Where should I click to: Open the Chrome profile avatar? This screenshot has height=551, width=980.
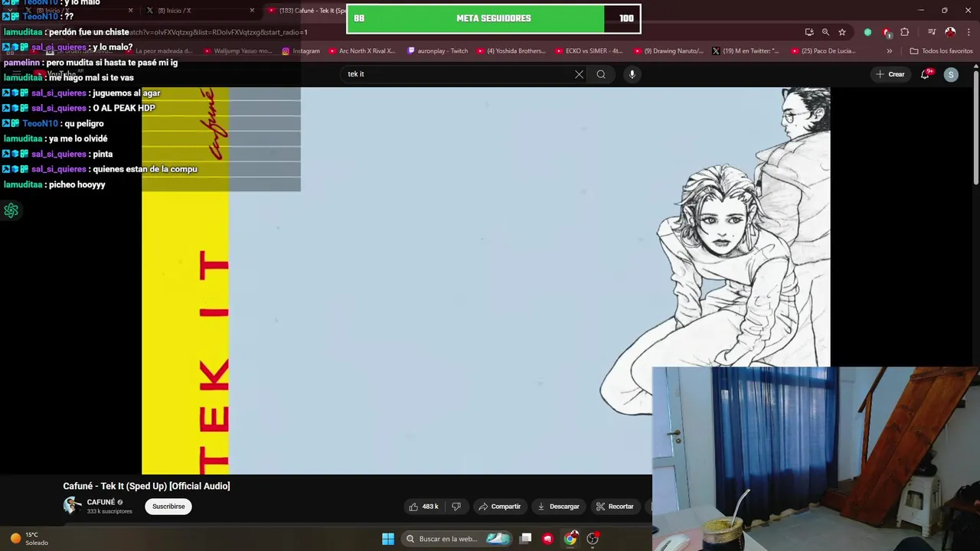tap(950, 32)
